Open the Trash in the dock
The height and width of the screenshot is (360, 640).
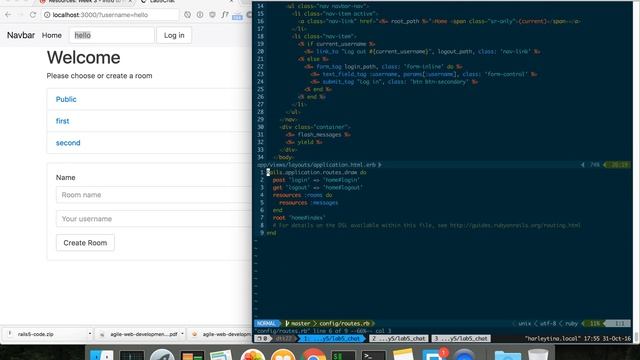(538, 354)
